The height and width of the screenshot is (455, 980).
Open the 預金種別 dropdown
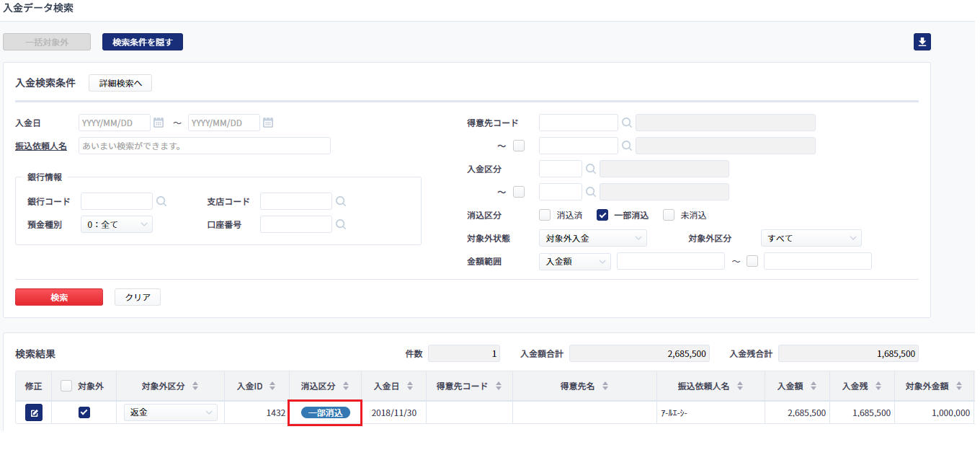pyautogui.click(x=117, y=224)
